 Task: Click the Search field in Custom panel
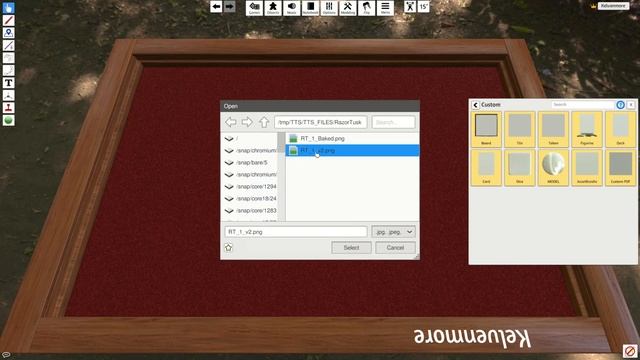click(x=583, y=105)
